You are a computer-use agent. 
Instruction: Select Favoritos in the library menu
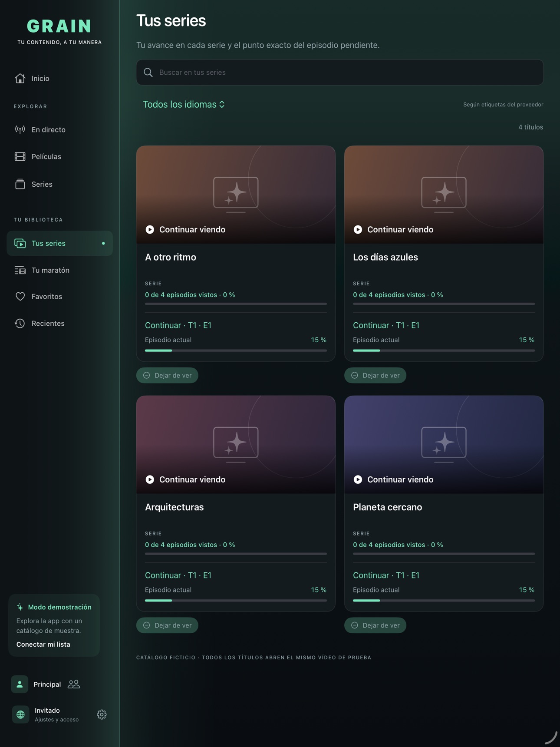pos(60,297)
